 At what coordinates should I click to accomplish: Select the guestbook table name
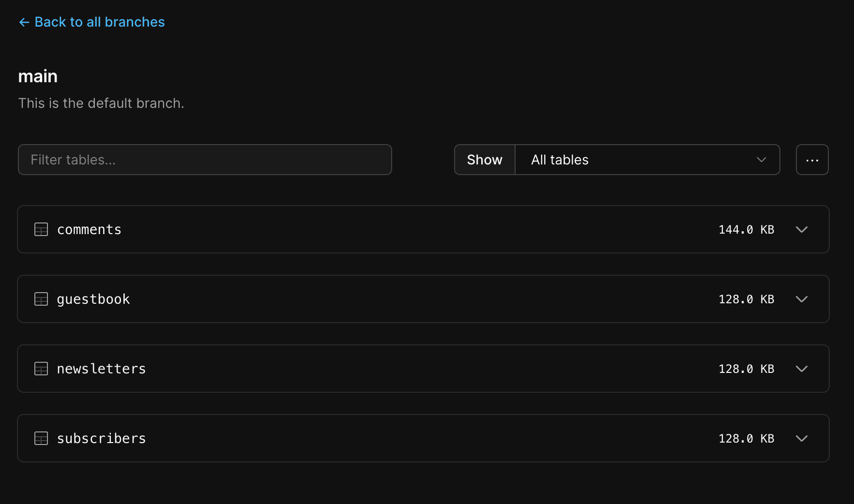93,299
